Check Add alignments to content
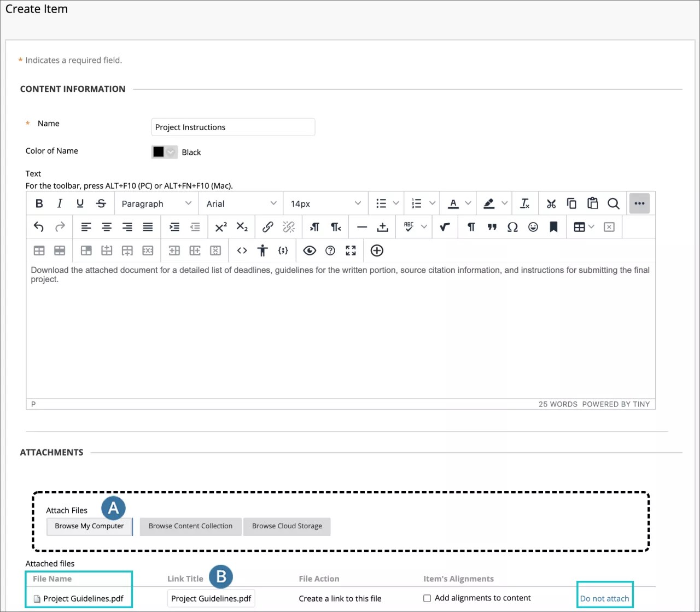The image size is (700, 612). tap(427, 598)
